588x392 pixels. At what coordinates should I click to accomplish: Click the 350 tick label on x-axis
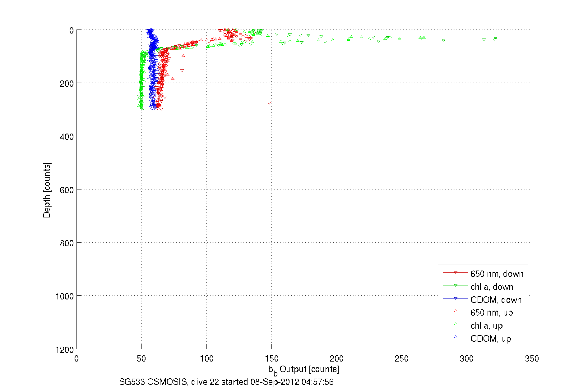coord(531,359)
